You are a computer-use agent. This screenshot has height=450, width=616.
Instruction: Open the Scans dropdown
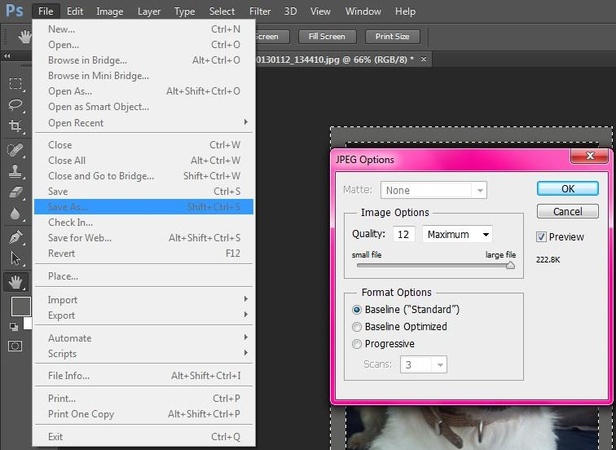click(424, 365)
